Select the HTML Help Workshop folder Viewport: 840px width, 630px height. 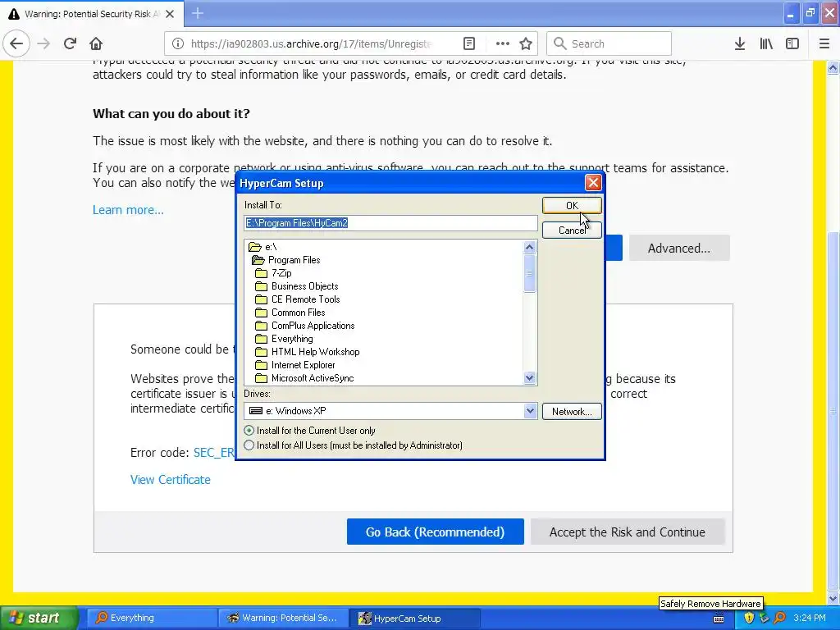tap(308, 352)
